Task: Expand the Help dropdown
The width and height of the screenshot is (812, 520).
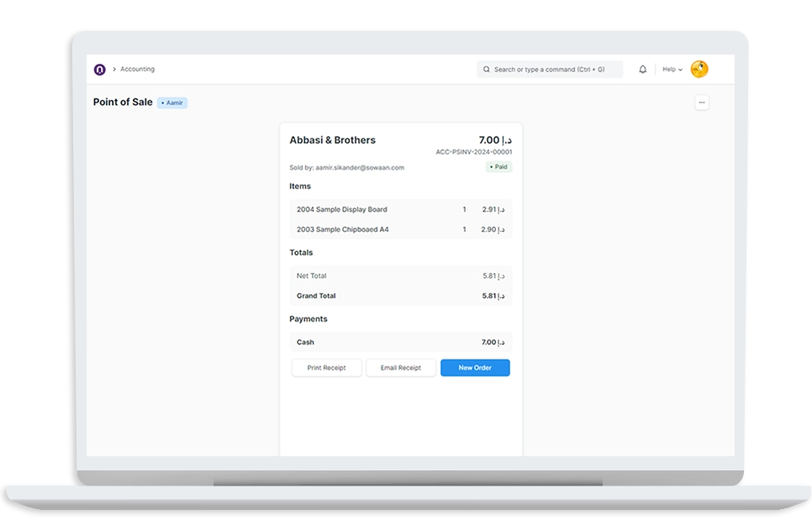Action: pos(672,70)
